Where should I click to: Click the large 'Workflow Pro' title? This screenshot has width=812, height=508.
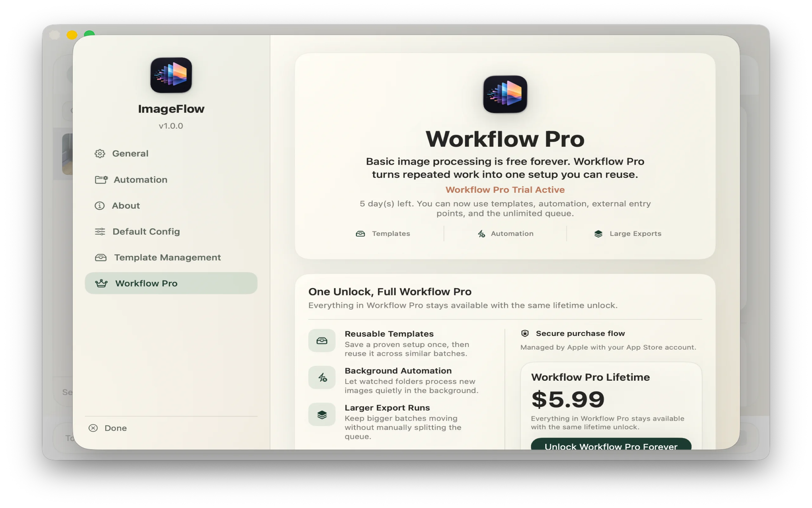[505, 139]
